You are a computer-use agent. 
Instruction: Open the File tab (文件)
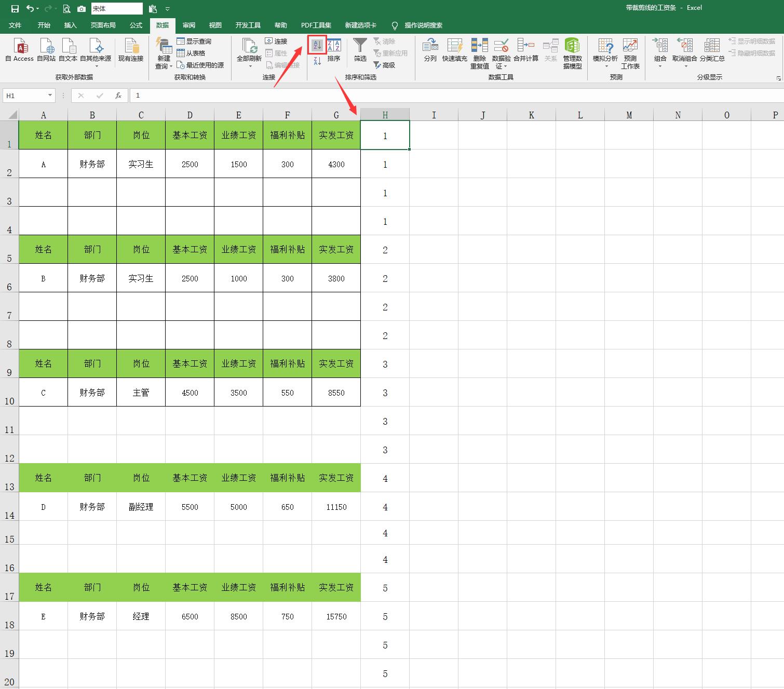point(15,25)
